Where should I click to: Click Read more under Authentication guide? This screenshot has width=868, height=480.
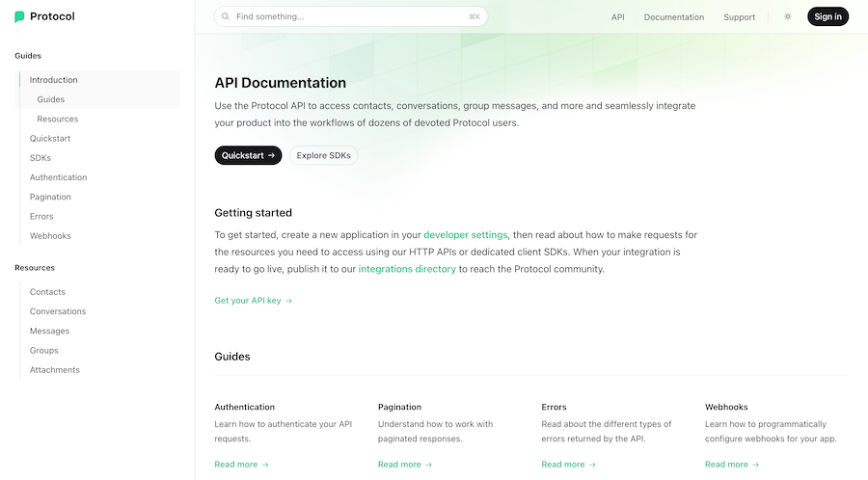click(241, 465)
